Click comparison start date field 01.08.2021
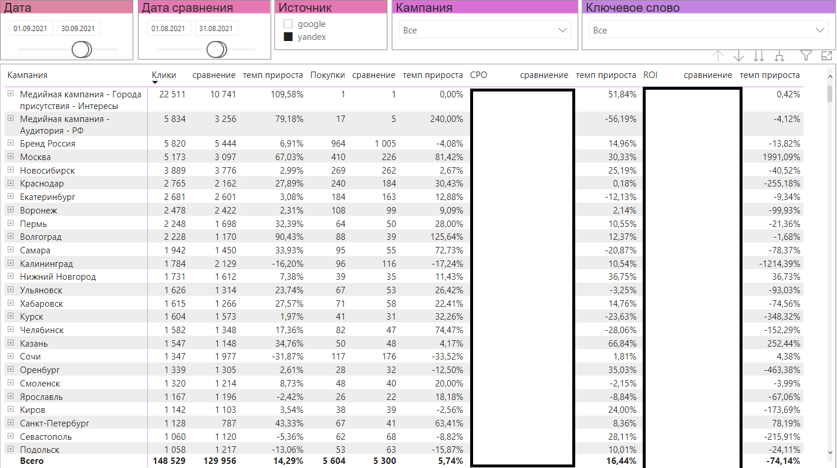The width and height of the screenshot is (837, 468). tap(168, 28)
